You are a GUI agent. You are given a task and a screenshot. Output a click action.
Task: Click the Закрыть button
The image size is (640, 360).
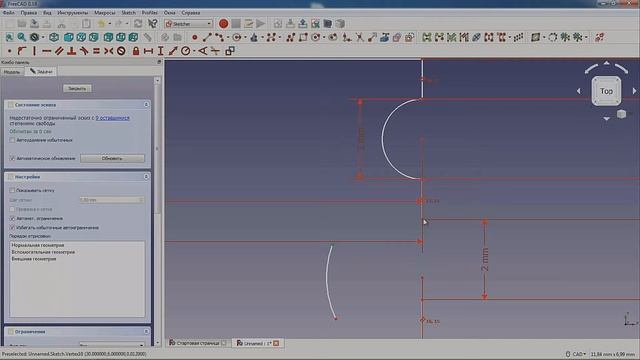[77, 88]
